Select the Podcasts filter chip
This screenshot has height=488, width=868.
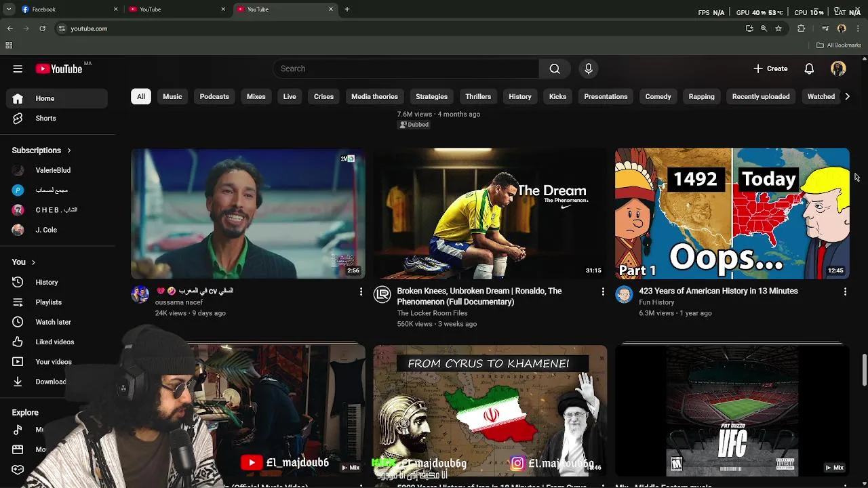(x=214, y=96)
